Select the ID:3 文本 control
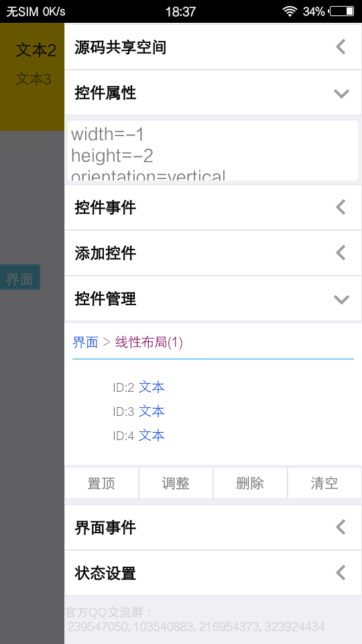Screen dimensions: 362x644 [139, 411]
